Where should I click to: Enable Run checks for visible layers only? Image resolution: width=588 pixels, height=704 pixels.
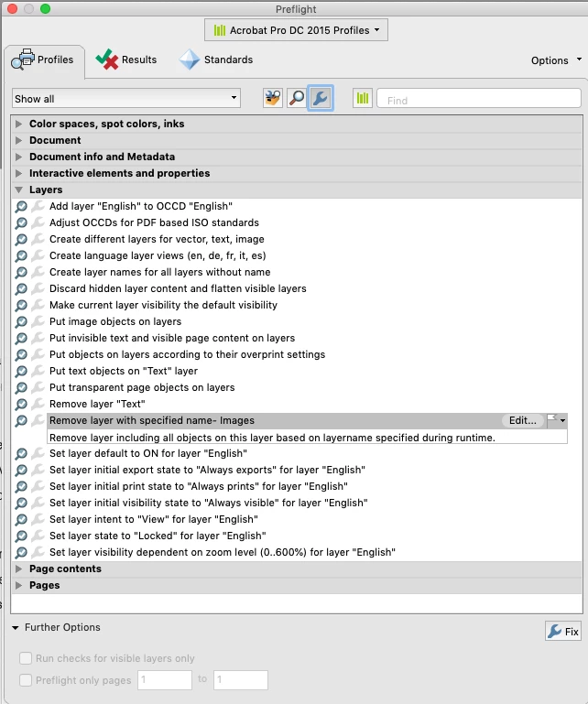click(x=26, y=658)
